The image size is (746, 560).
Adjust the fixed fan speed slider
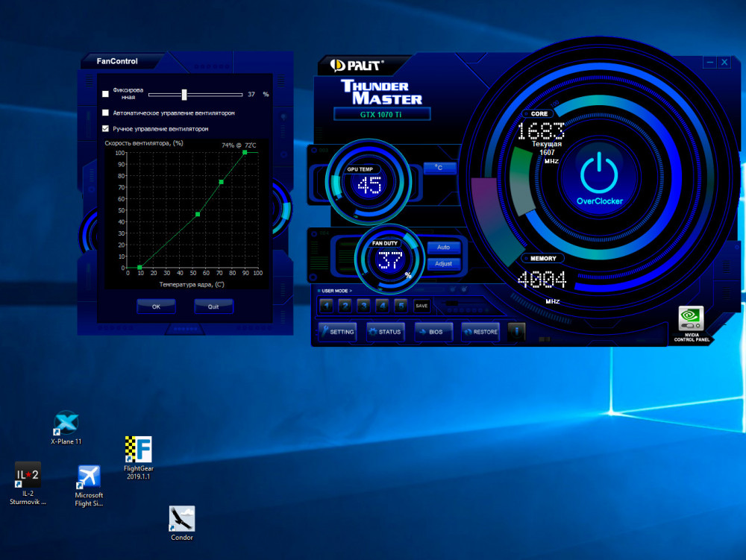coord(184,94)
